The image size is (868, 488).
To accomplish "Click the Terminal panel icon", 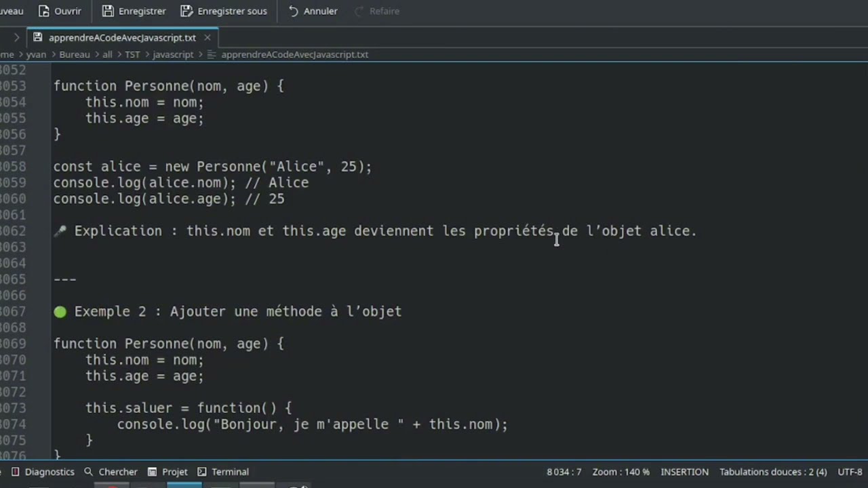I will click(x=202, y=472).
